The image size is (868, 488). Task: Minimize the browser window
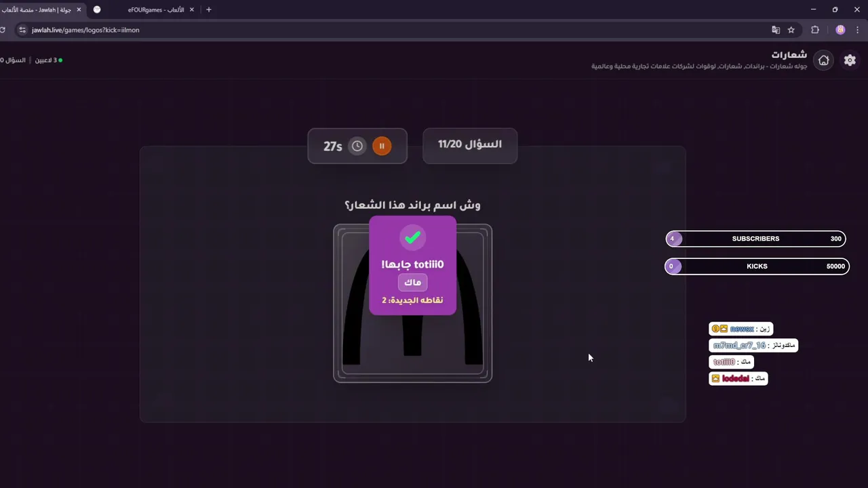tap(813, 9)
